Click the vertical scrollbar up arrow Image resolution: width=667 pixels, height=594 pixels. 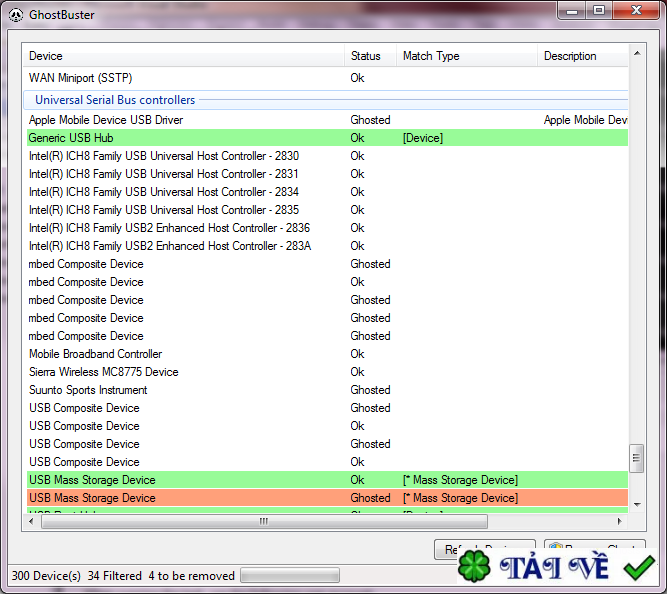(x=637, y=53)
